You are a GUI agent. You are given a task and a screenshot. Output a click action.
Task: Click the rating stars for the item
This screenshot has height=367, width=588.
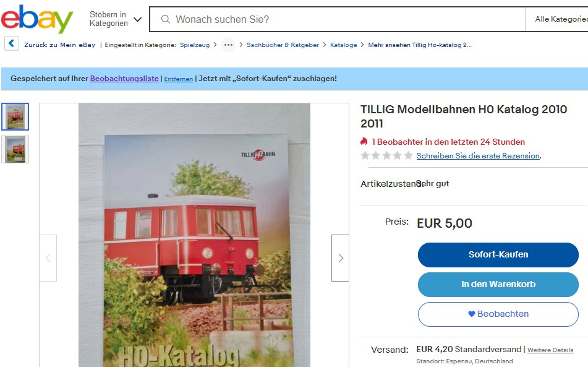click(386, 155)
